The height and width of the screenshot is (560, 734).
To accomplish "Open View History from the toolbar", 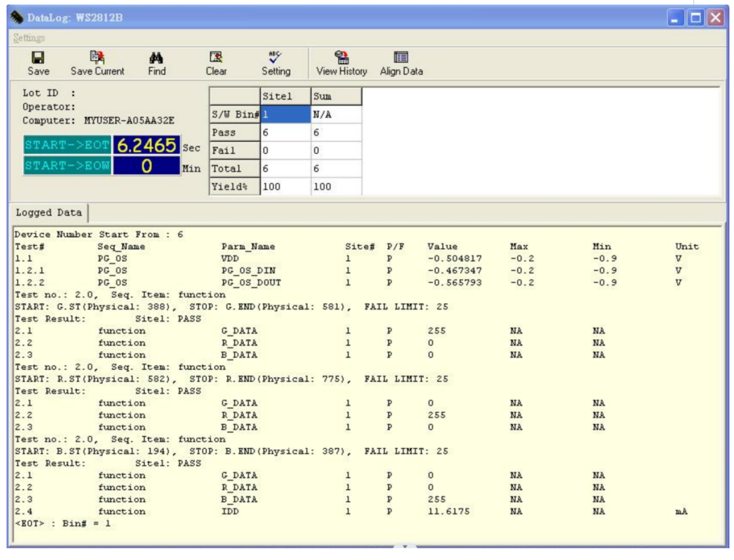I will [x=341, y=58].
